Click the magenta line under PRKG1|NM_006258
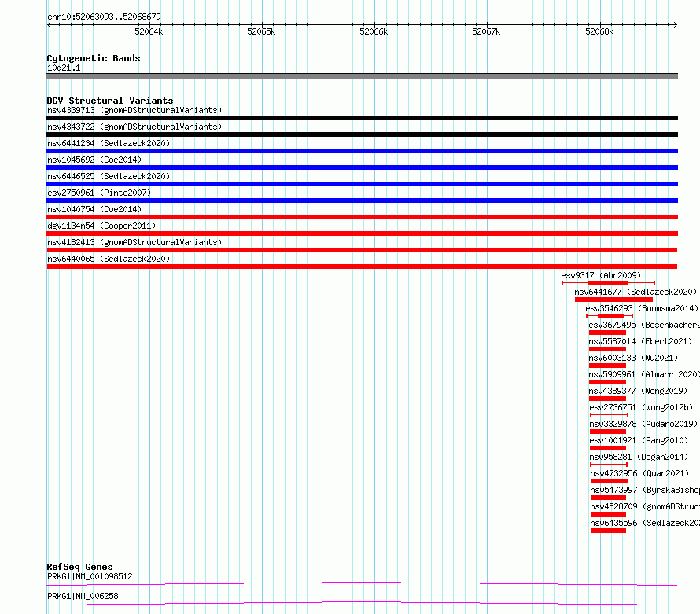 (362, 603)
